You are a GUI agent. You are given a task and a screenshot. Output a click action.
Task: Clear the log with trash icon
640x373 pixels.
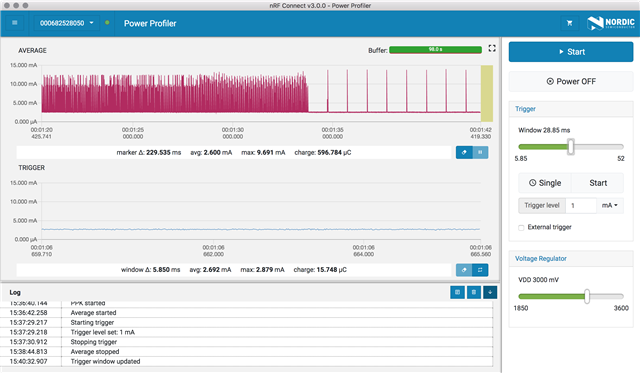(x=473, y=292)
